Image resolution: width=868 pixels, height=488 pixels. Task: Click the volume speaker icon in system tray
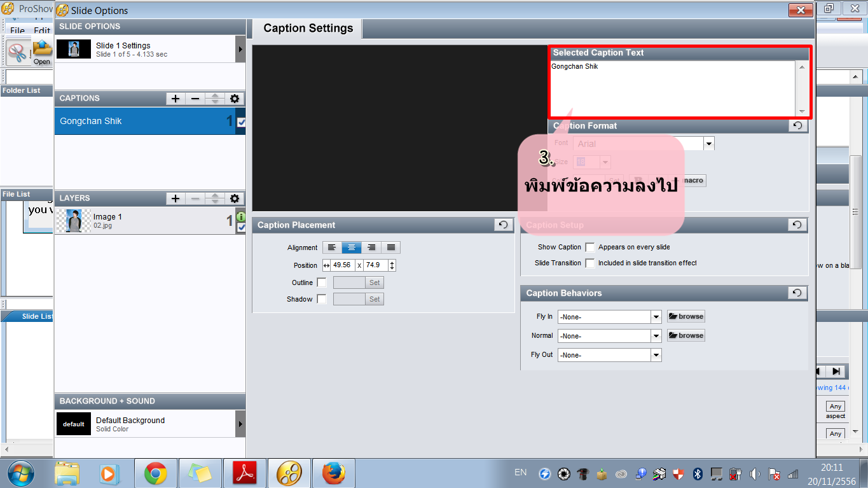pyautogui.click(x=755, y=474)
